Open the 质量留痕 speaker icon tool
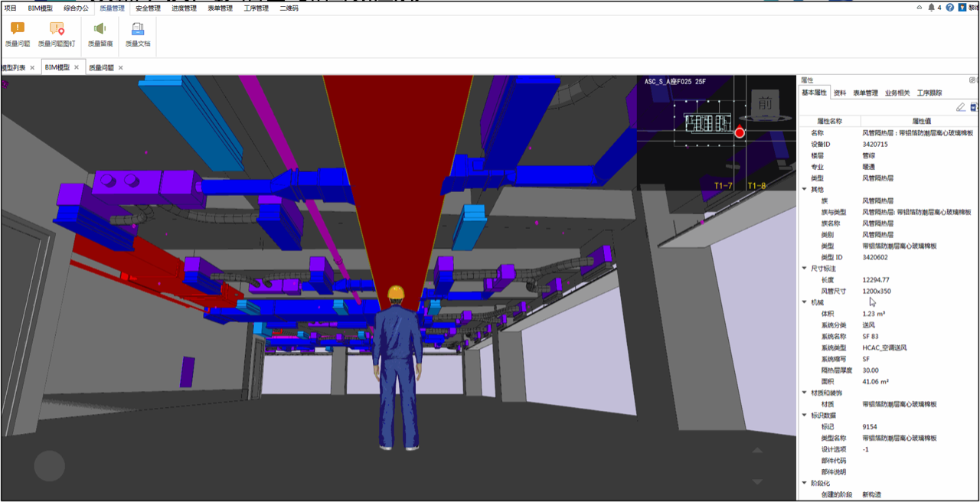The image size is (980, 502). click(x=100, y=34)
